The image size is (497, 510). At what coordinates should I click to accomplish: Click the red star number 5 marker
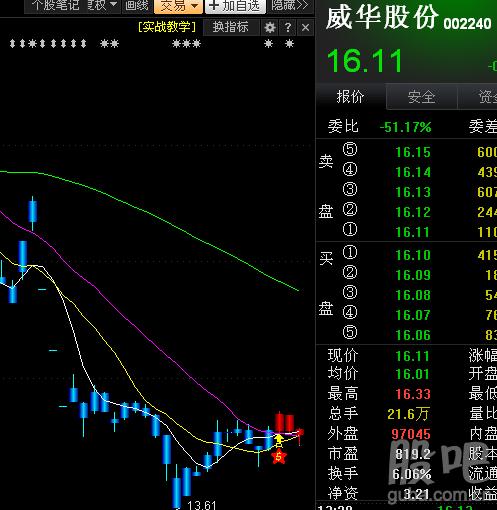[x=279, y=457]
